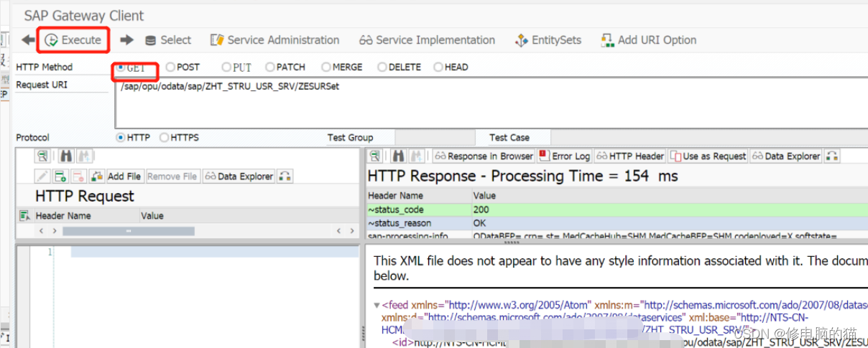
Task: Click Response in Browser button
Action: pos(484,156)
